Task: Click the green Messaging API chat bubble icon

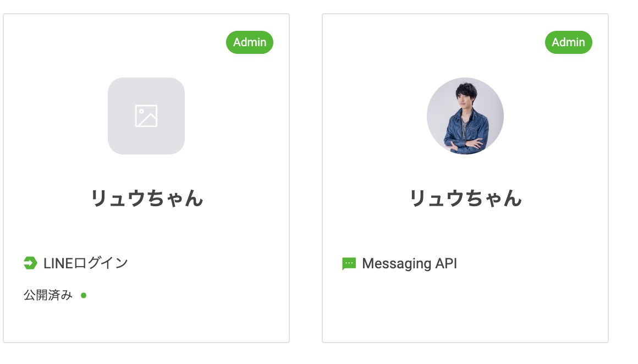Action: coord(349,263)
